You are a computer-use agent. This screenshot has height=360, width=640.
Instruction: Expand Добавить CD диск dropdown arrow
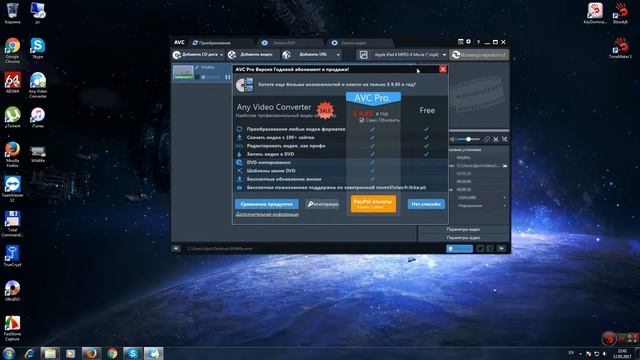pyautogui.click(x=221, y=55)
